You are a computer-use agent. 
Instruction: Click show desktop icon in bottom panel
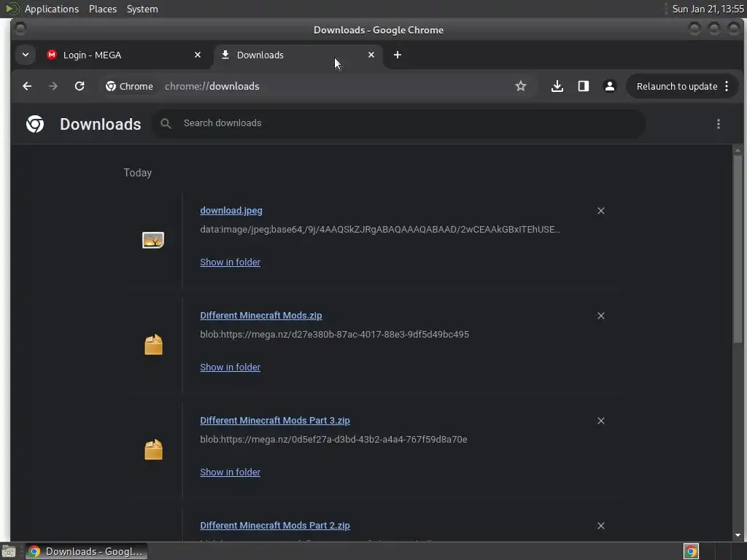(x=9, y=551)
